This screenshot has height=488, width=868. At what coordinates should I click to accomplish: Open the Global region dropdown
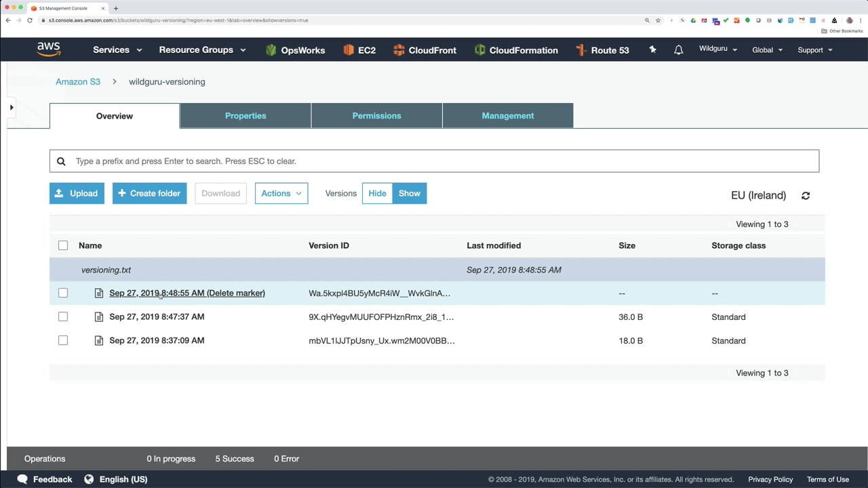768,49
